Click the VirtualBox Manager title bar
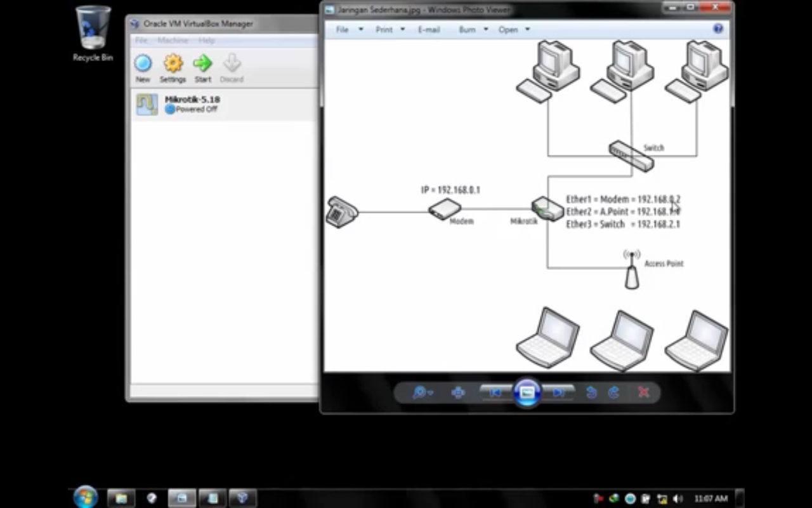The width and height of the screenshot is (812, 508). (222, 23)
